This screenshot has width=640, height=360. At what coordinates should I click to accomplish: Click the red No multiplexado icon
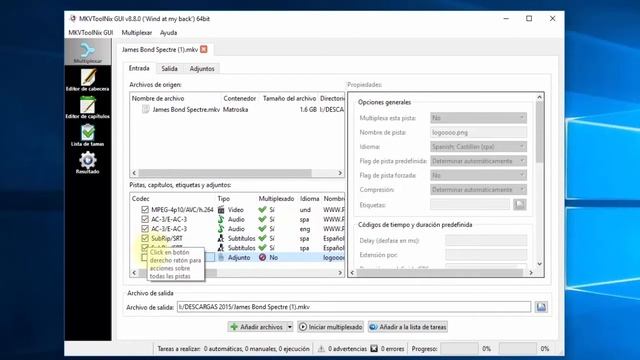(262, 258)
